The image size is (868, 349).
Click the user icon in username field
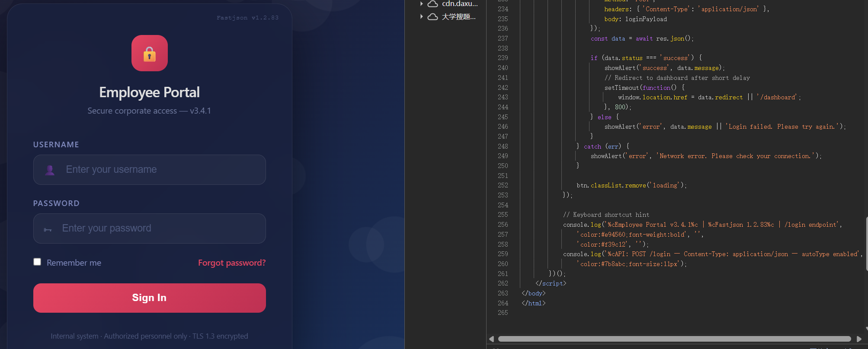pos(50,170)
